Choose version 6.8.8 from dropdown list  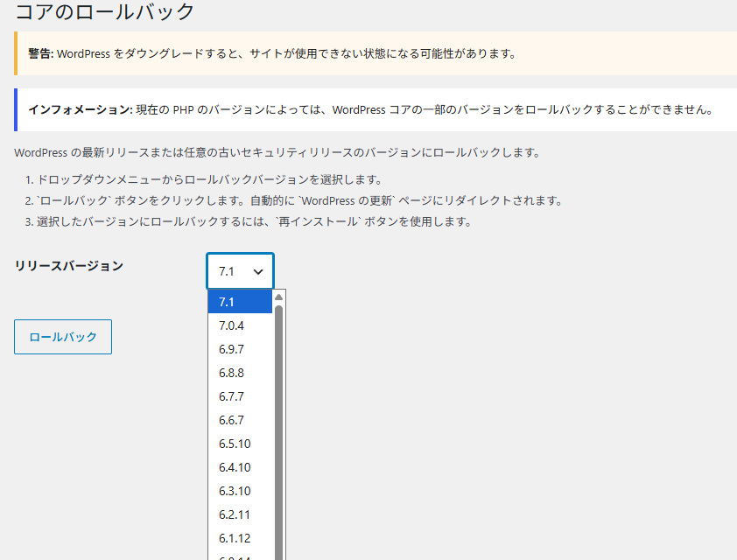[240, 373]
